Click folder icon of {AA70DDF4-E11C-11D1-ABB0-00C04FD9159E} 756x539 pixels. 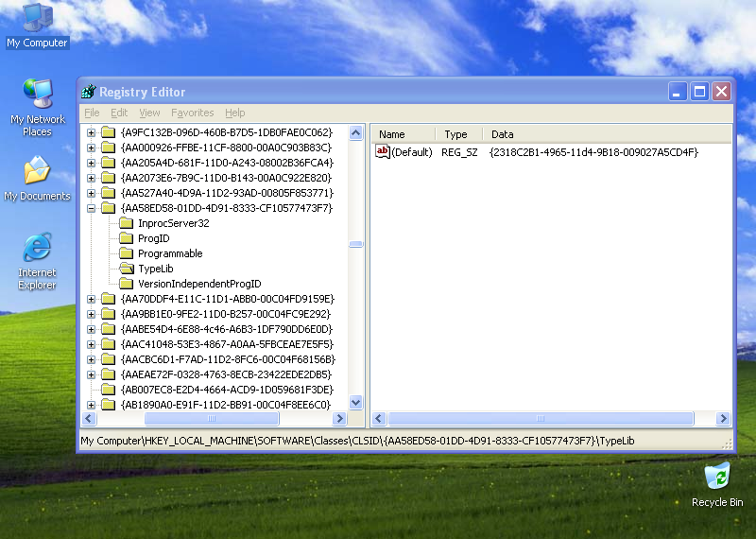tap(109, 299)
